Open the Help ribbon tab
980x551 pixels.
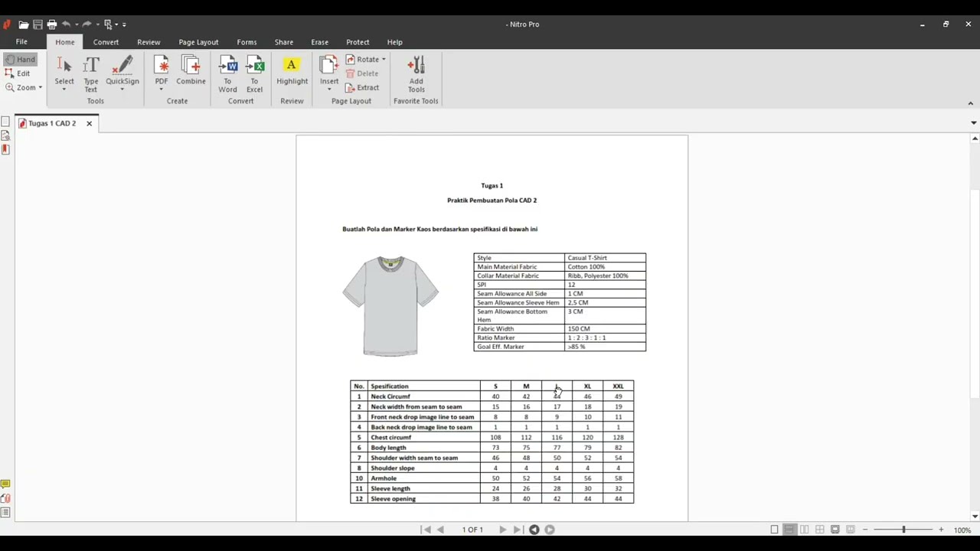pyautogui.click(x=394, y=42)
